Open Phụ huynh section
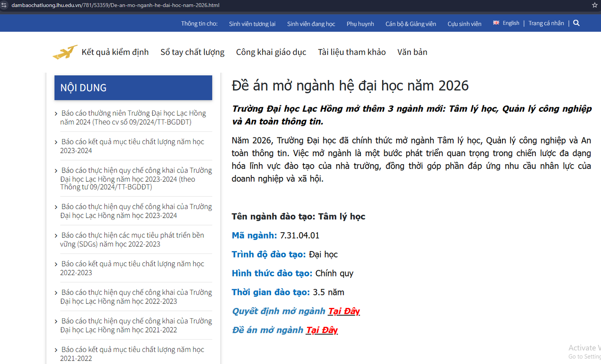The image size is (601, 364). pos(360,24)
